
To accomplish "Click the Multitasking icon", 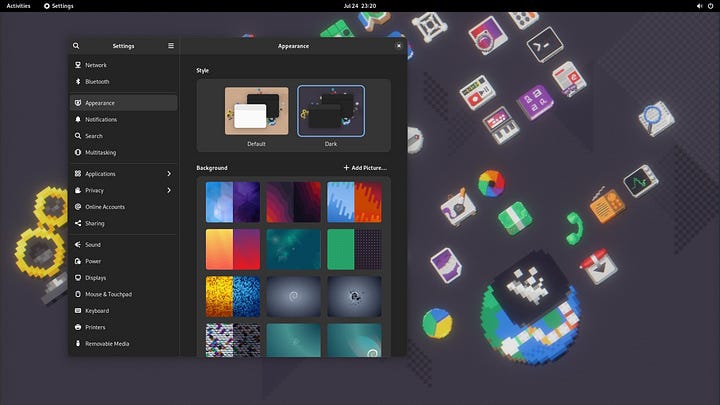I will pos(78,152).
